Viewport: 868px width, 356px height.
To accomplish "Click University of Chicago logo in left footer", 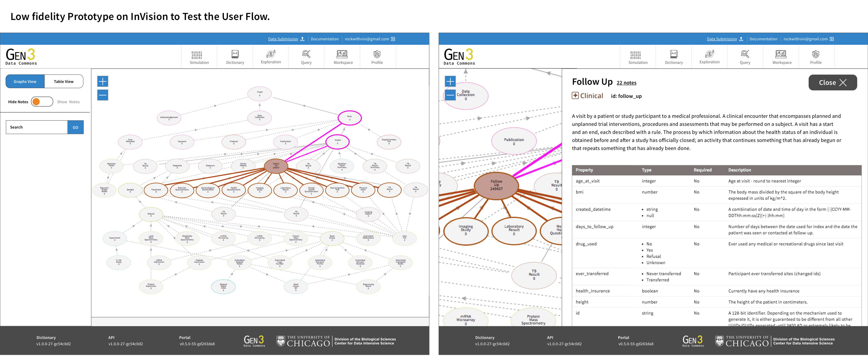I will pyautogui.click(x=303, y=341).
